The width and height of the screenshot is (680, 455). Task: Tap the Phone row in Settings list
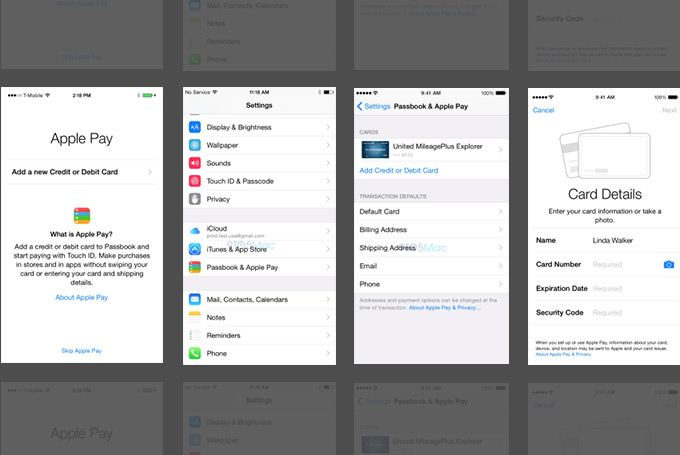pos(259,354)
